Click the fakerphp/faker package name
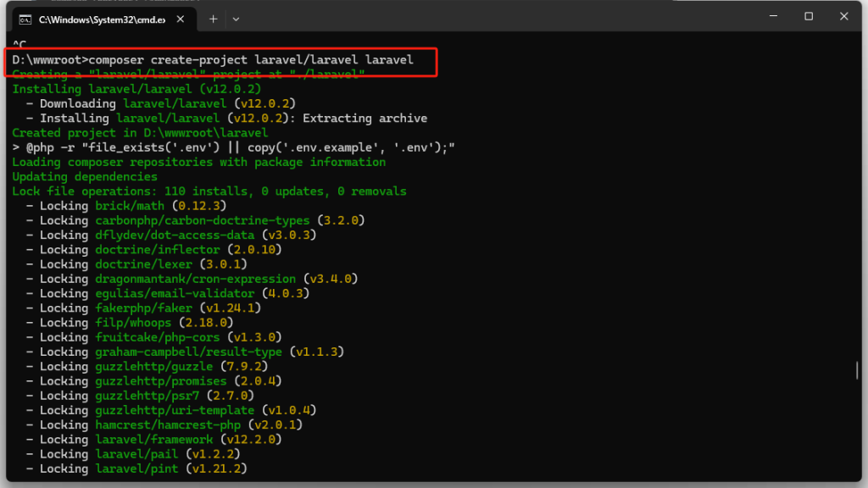 (x=143, y=308)
